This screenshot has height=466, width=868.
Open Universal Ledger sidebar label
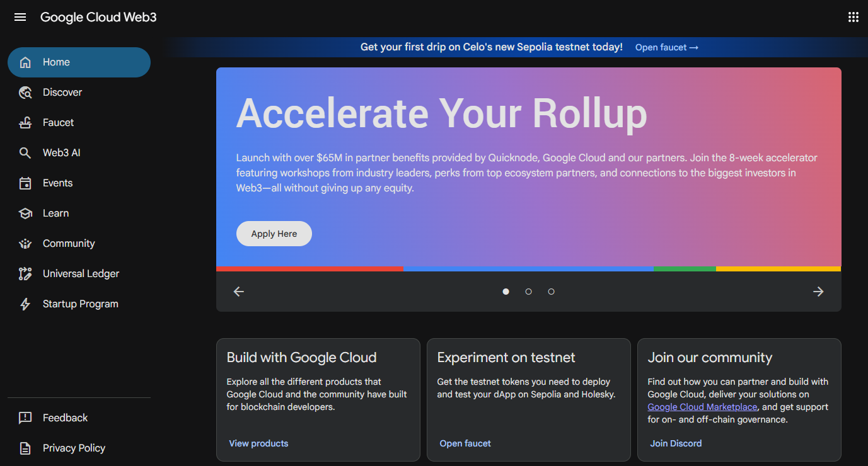coord(81,274)
